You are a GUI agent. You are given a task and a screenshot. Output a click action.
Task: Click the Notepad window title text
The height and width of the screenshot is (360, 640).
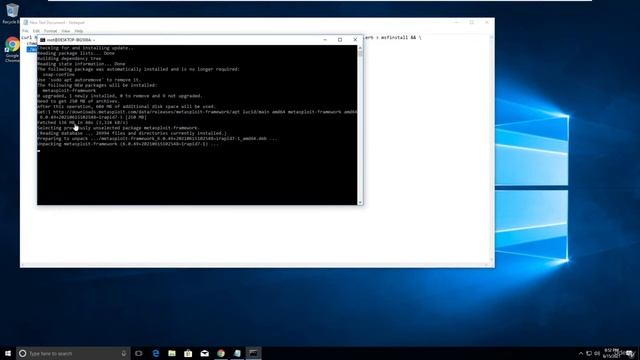click(57, 22)
